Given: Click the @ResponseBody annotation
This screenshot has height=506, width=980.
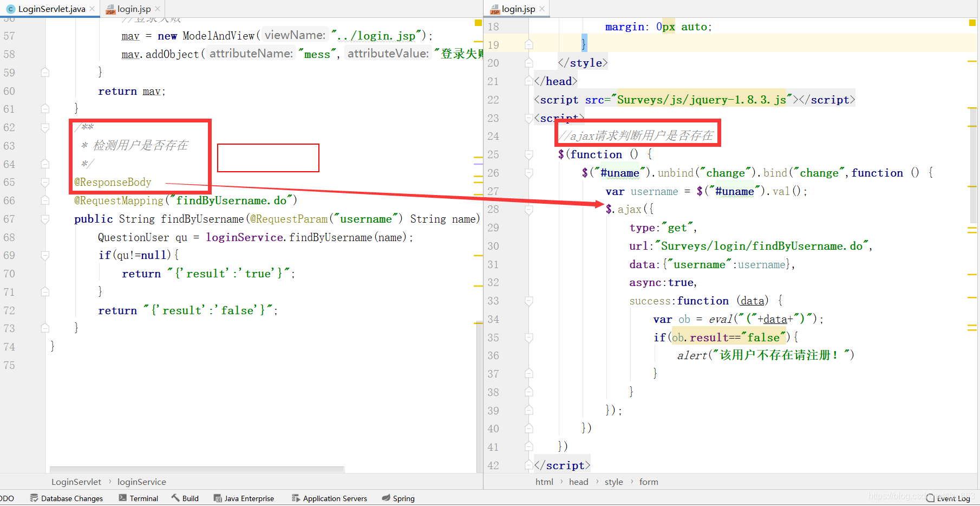Looking at the screenshot, I should click(113, 183).
